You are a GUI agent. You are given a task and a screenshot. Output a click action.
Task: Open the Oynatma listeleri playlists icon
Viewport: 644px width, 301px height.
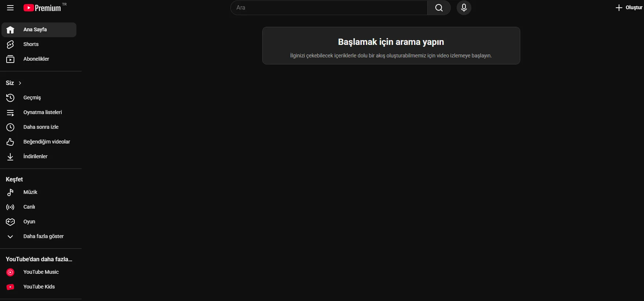pyautogui.click(x=10, y=113)
